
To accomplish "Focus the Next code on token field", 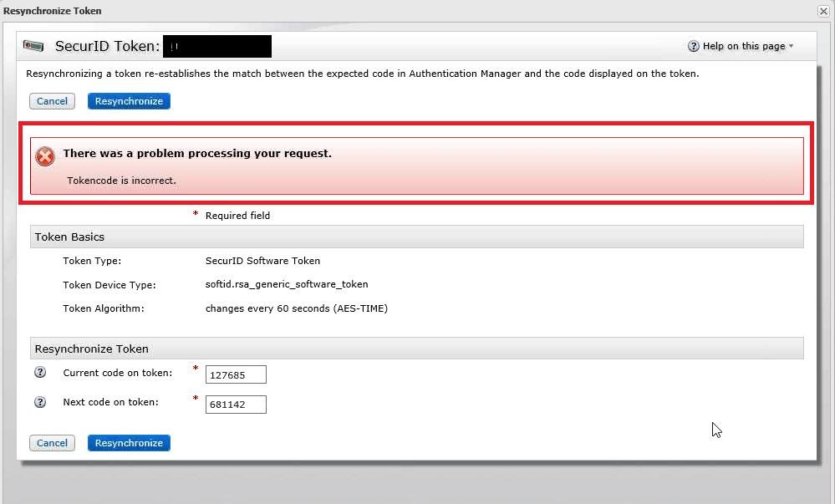I will 236,405.
